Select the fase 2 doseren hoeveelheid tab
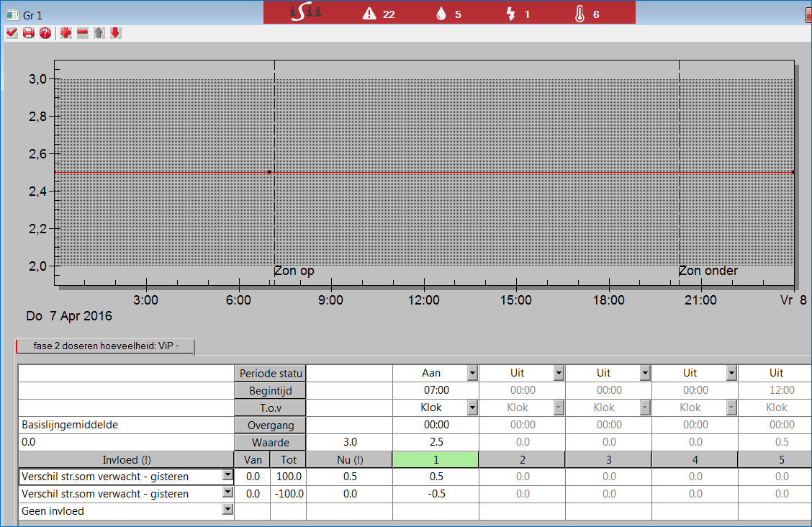 (106, 346)
